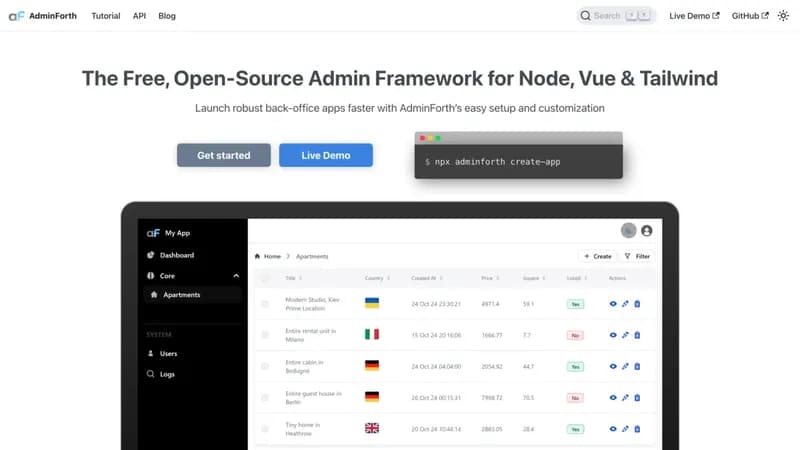This screenshot has height=450, width=800.
Task: Click the Home breadcrumb house icon
Action: click(x=257, y=256)
